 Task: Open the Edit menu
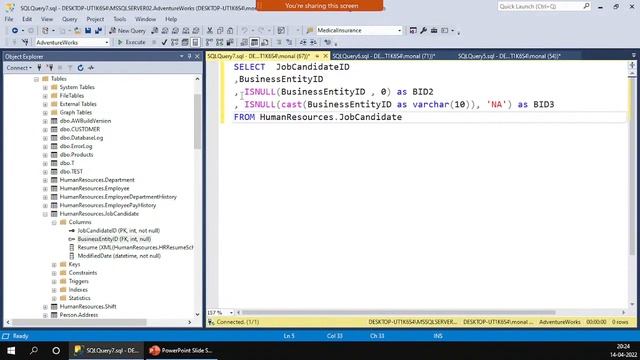click(27, 19)
